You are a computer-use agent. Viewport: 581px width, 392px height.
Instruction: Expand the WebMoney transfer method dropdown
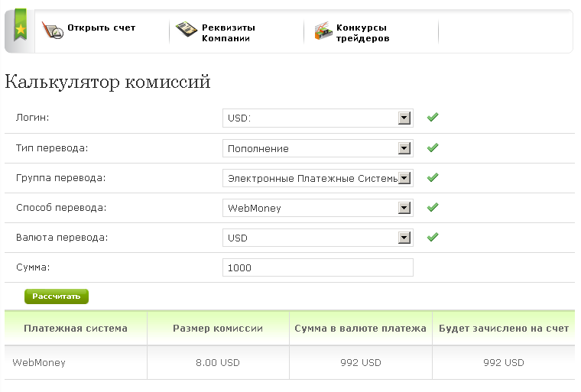(318, 208)
